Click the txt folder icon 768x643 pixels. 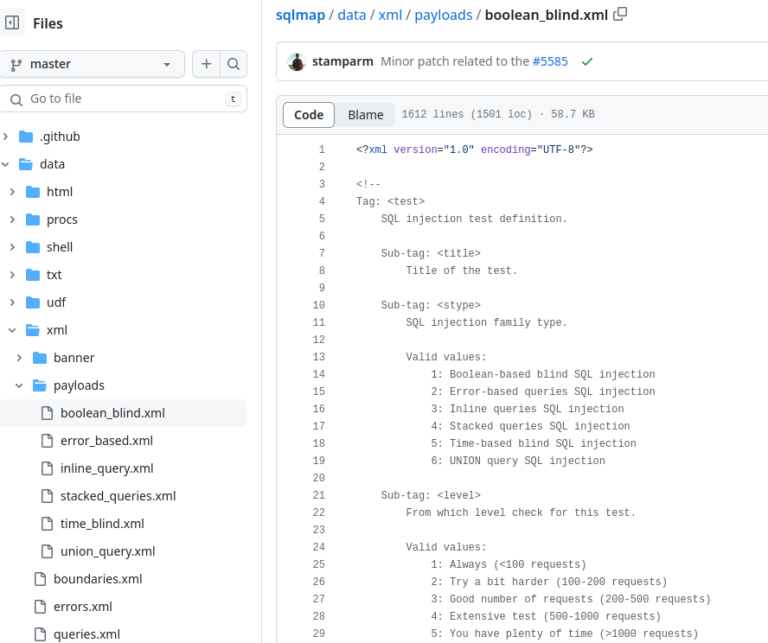[x=32, y=275]
